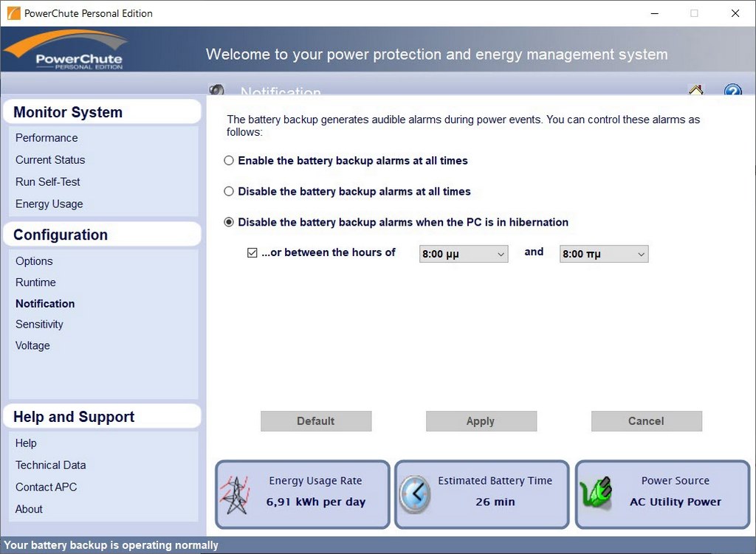Viewport: 756px width, 554px height.
Task: Open the Performance page
Action: [47, 138]
